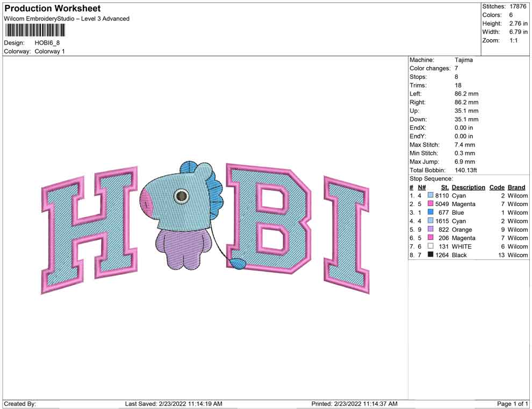Viewport: 532px width, 409px height.
Task: Click the barcode under the worksheet title
Action: pyautogui.click(x=34, y=31)
